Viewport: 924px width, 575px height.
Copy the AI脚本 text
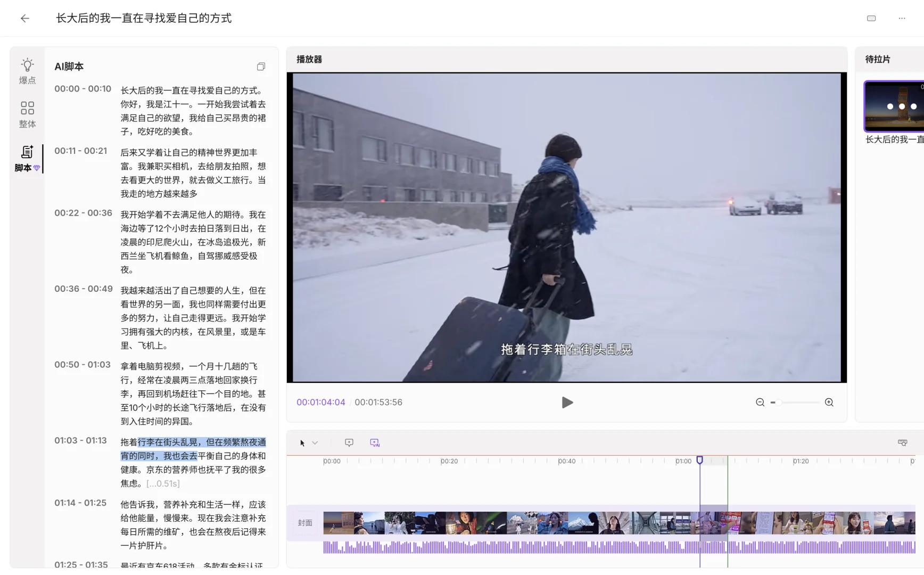261,67
